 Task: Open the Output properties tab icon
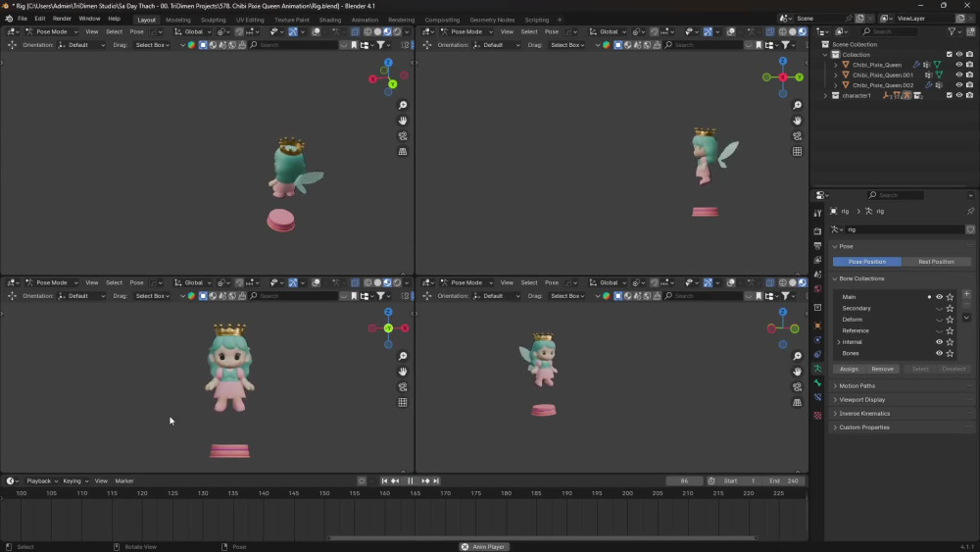pyautogui.click(x=817, y=246)
